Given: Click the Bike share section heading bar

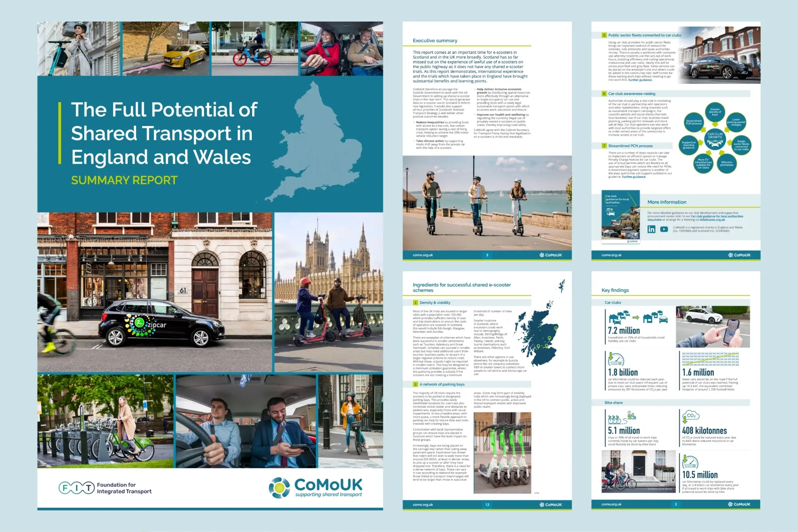Looking at the screenshot, I should pos(614,403).
